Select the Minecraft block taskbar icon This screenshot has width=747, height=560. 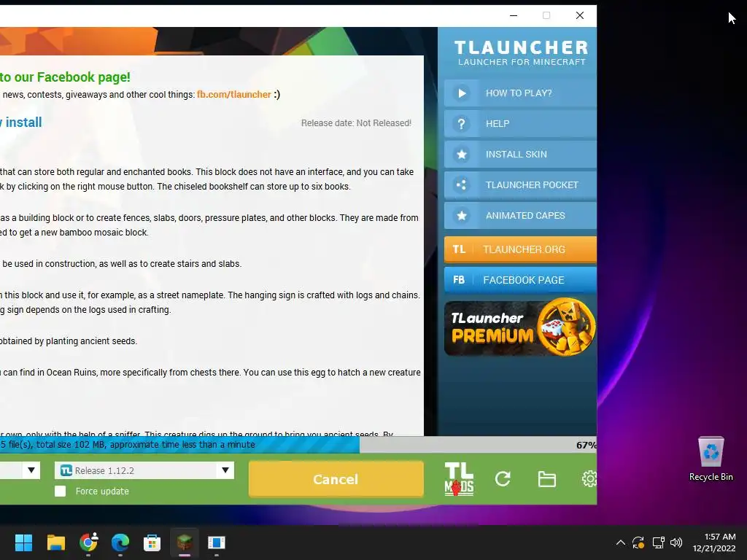coord(185,542)
